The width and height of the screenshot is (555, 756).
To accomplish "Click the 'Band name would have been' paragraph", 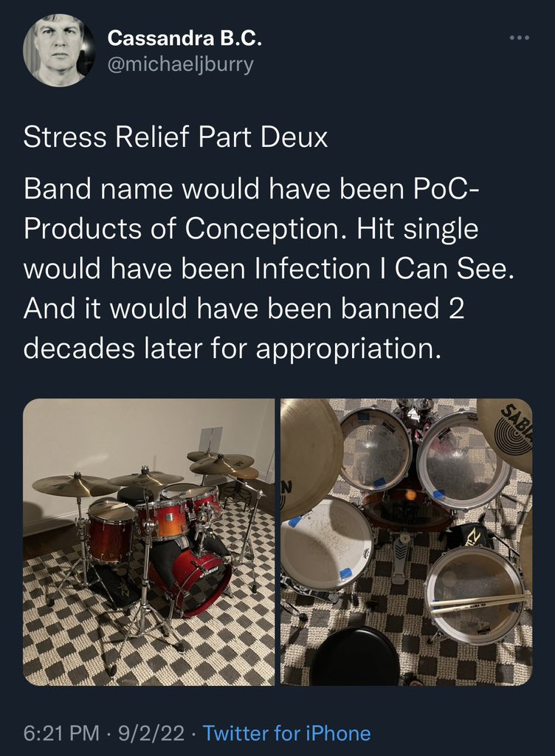I will coord(269,268).
